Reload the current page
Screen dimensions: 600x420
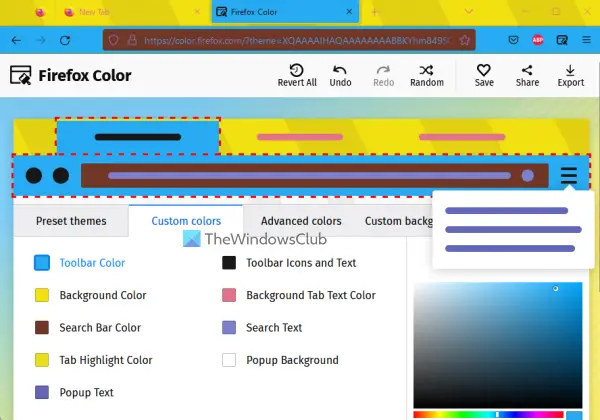coord(65,40)
